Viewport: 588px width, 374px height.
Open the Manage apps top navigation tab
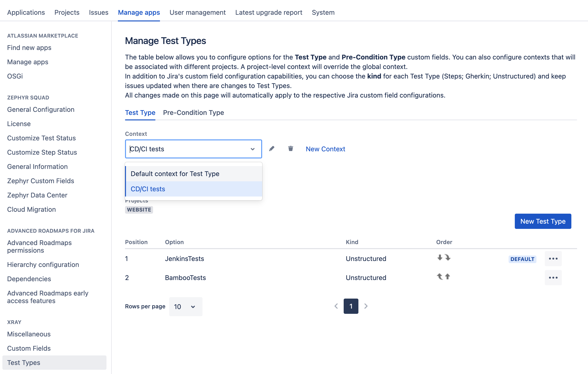(139, 12)
